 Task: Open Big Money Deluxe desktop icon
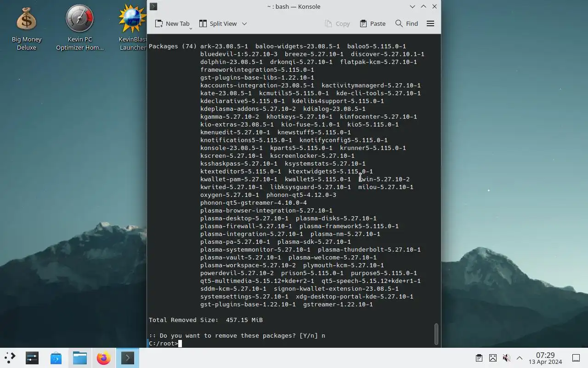pos(27,29)
